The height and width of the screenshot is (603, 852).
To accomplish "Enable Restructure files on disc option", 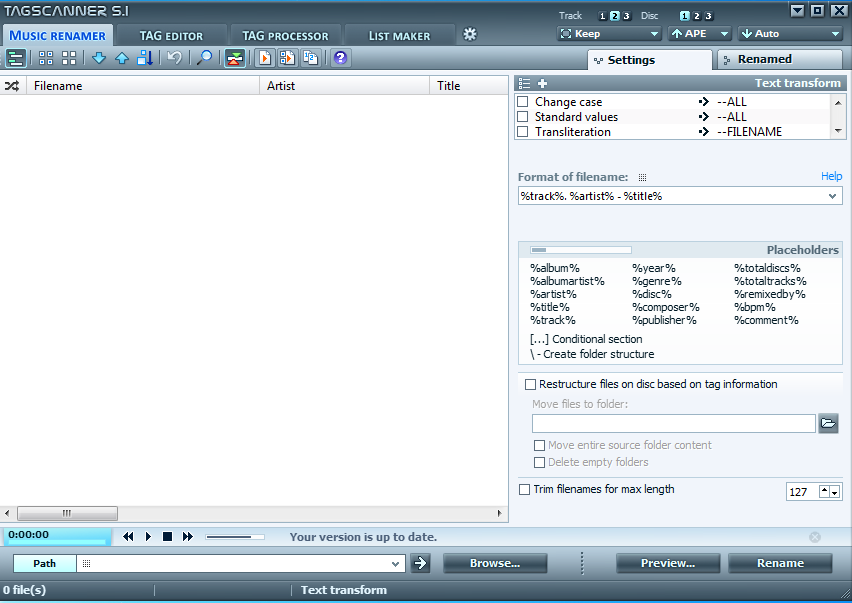I will click(530, 384).
